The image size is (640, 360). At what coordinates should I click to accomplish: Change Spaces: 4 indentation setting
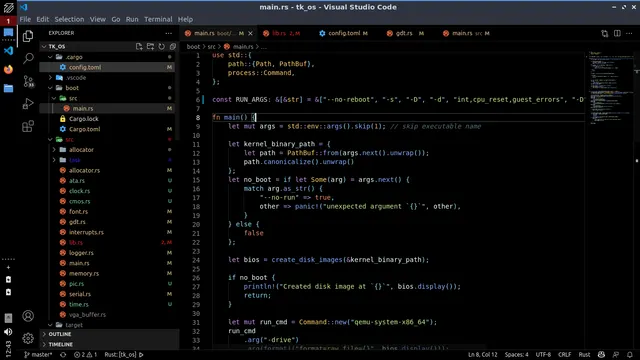517,355
